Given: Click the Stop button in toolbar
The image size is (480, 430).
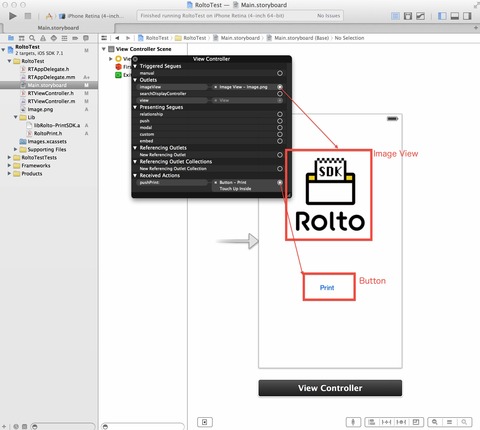Looking at the screenshot, I should tap(28, 16).
